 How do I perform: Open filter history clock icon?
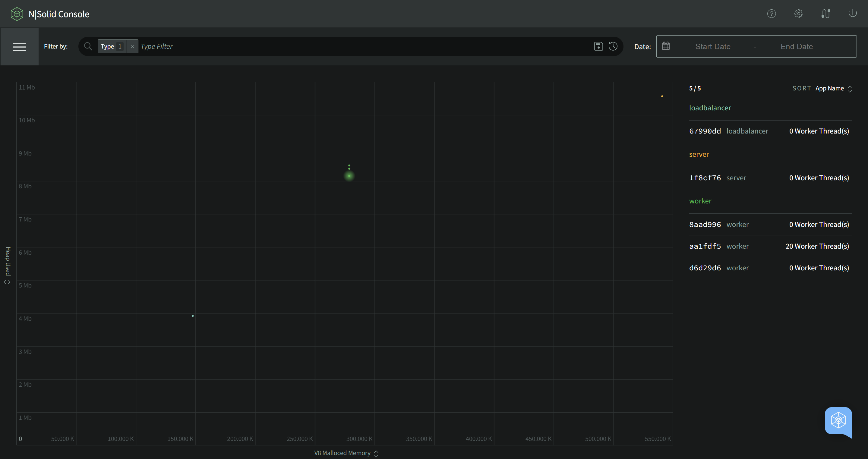click(x=613, y=46)
